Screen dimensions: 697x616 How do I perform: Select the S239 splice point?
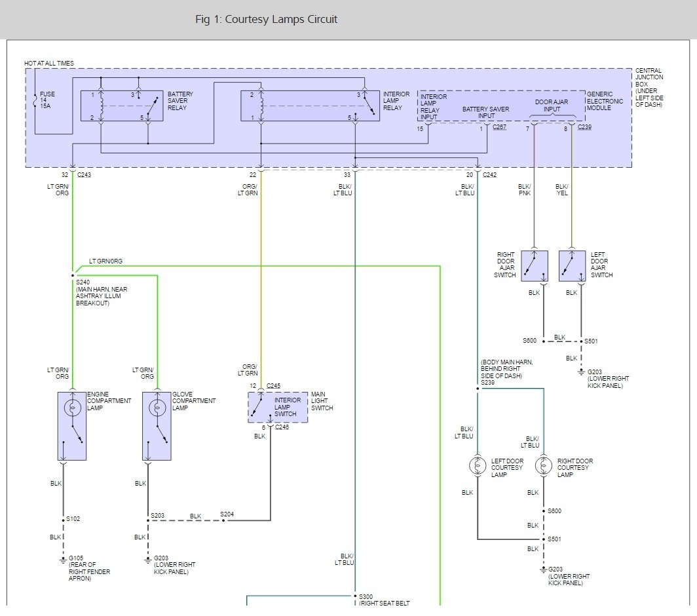point(478,389)
